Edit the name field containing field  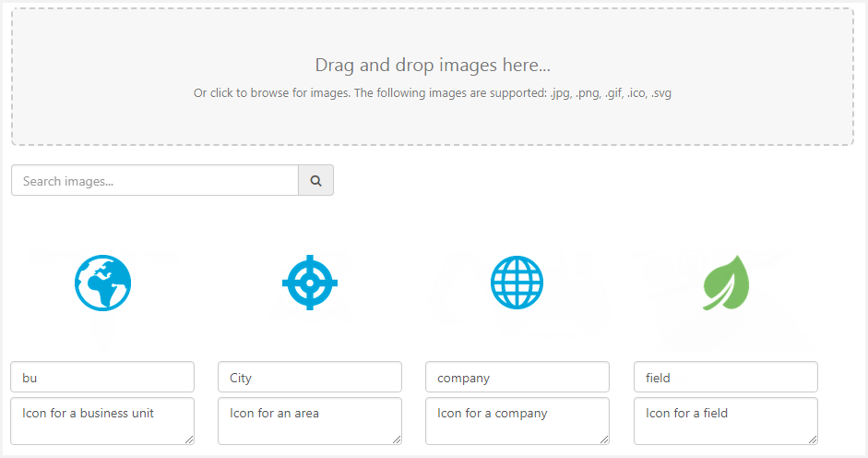coord(726,377)
